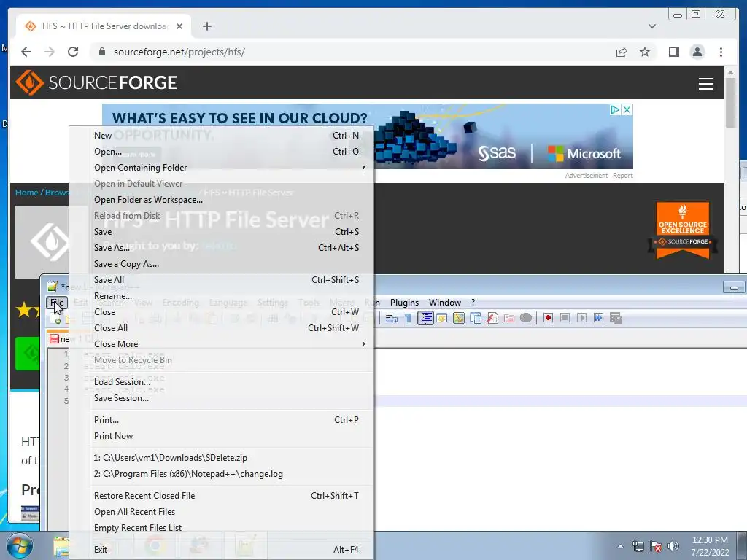The height and width of the screenshot is (560, 747).
Task: Open recent file change.log
Action: click(x=222, y=474)
